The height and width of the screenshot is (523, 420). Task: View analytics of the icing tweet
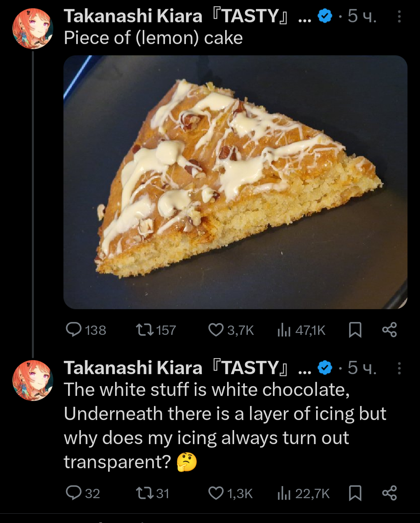284,493
